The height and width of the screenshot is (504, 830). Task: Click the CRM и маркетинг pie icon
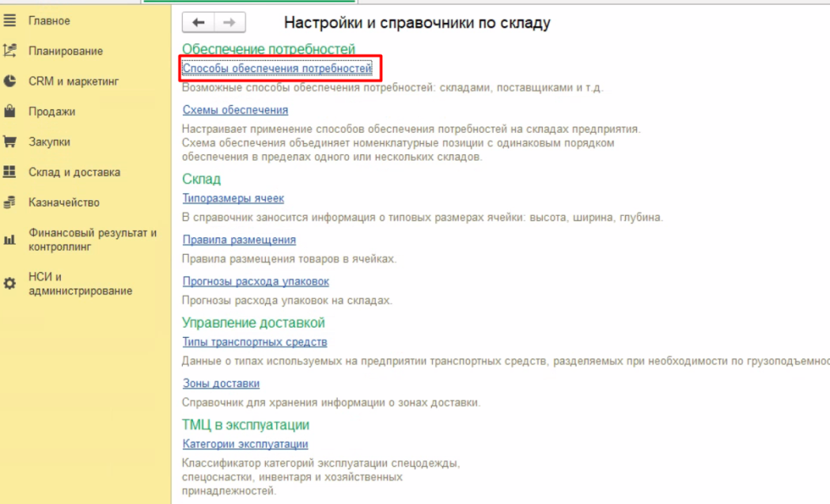tap(10, 81)
